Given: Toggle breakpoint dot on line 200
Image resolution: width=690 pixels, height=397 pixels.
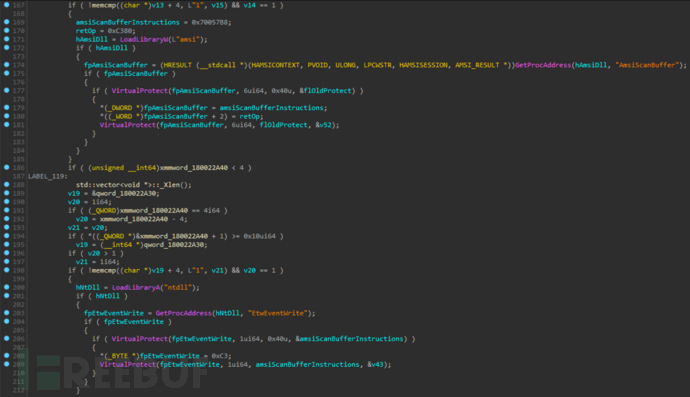Looking at the screenshot, I should 7,287.
